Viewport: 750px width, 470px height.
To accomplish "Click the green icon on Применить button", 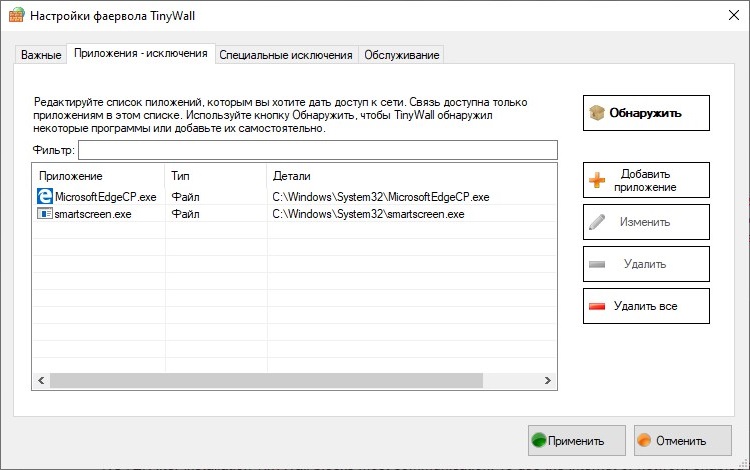I will [x=540, y=440].
